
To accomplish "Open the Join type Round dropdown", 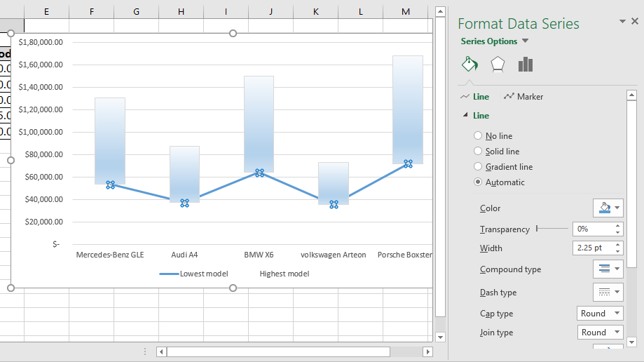I will [600, 333].
